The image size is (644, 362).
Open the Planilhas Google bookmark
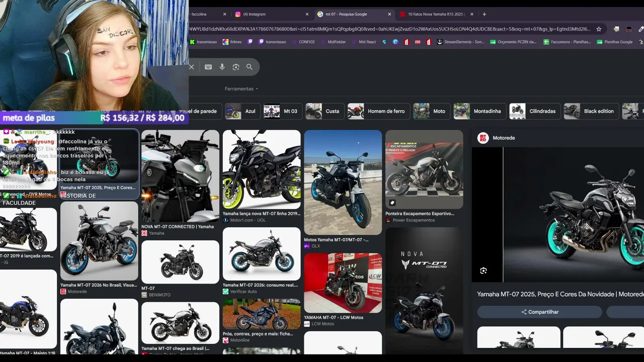pyautogui.click(x=614, y=42)
